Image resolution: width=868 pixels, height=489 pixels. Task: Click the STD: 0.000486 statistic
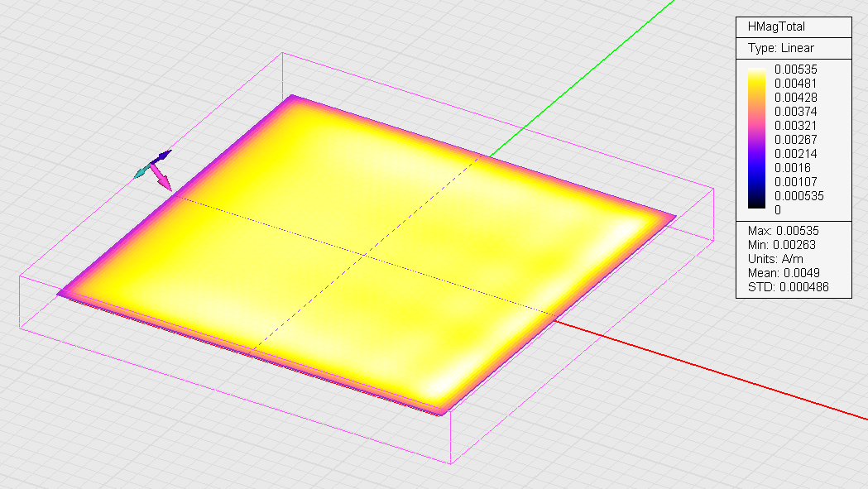point(788,287)
